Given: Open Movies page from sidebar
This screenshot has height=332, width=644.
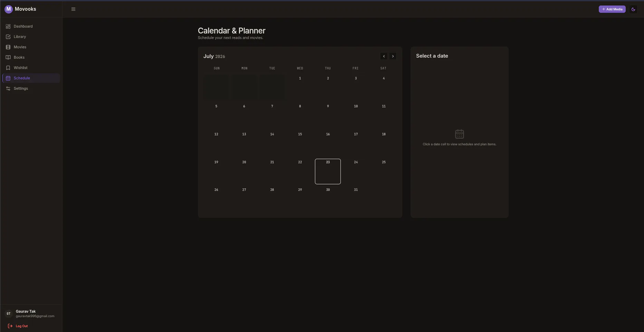Looking at the screenshot, I should click(31, 47).
